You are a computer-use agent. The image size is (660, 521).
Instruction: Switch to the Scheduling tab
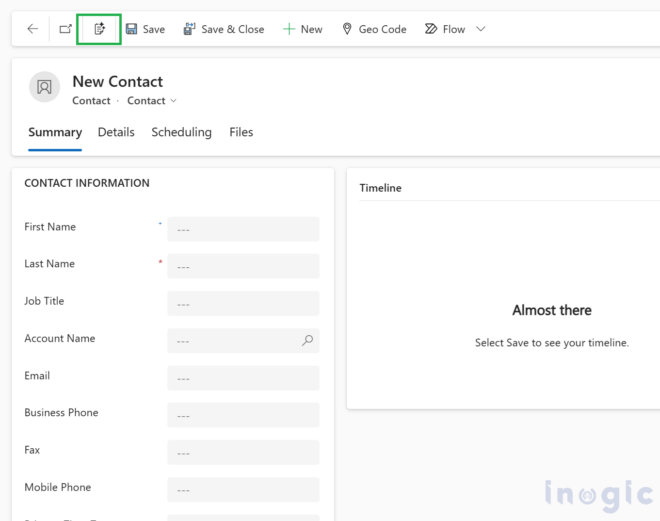(181, 132)
